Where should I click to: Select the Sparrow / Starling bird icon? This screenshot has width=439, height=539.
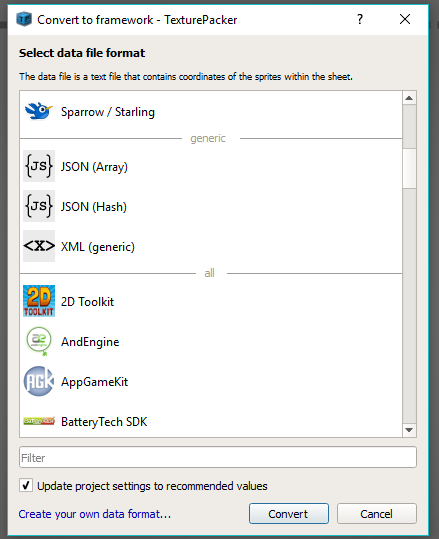pyautogui.click(x=39, y=111)
